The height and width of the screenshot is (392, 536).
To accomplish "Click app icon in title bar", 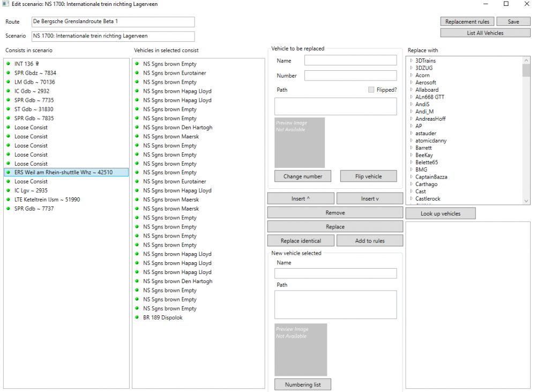I will [5, 4].
